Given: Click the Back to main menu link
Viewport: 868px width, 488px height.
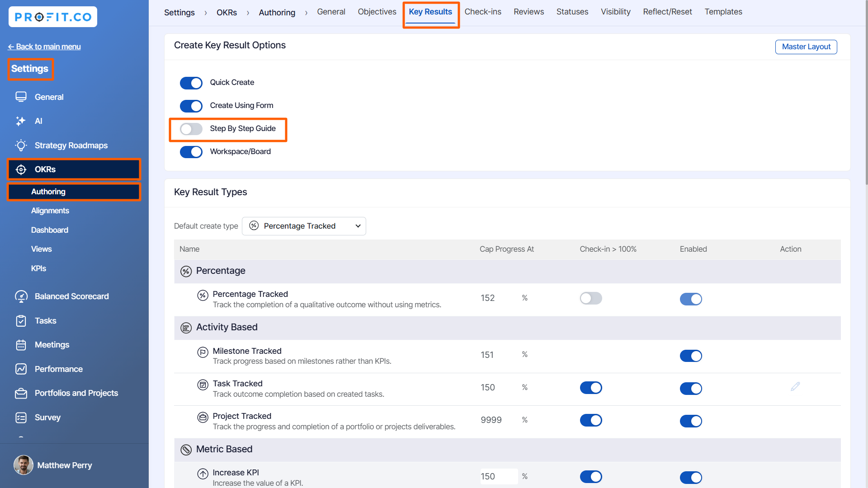Looking at the screenshot, I should [44, 47].
